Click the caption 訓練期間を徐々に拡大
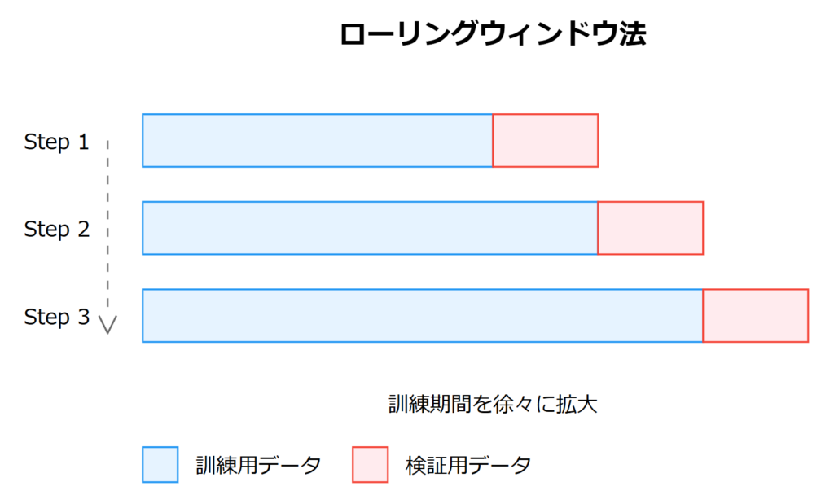This screenshot has width=834, height=504. pos(493,405)
